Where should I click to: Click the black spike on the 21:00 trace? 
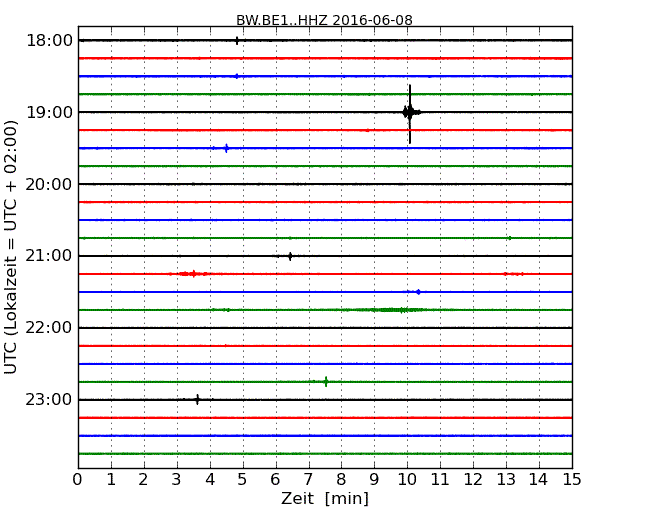(x=290, y=256)
